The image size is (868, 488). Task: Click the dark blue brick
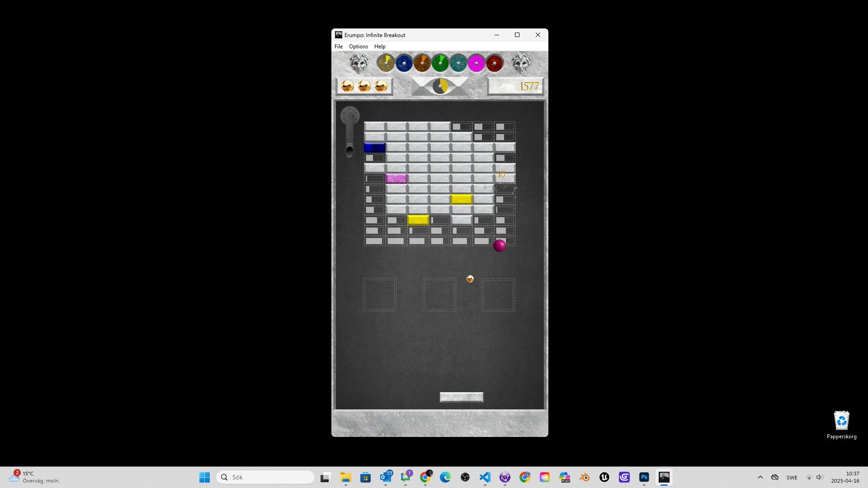pyautogui.click(x=375, y=148)
